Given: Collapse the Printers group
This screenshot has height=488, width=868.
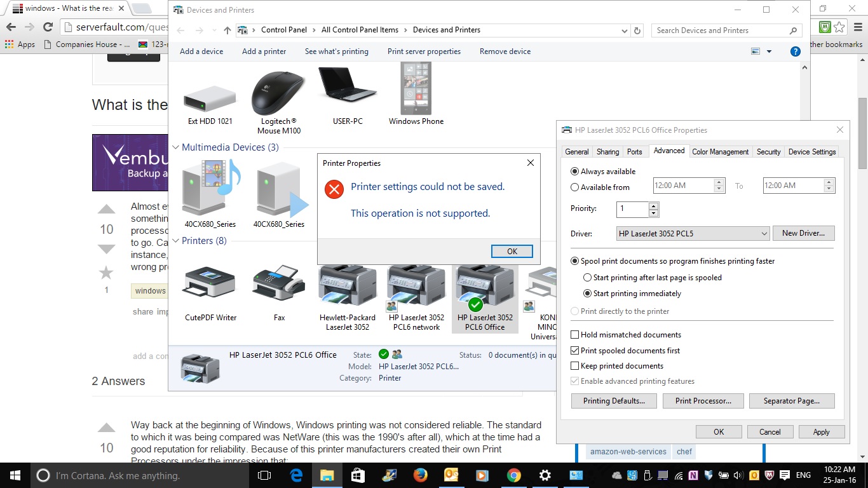Looking at the screenshot, I should (175, 241).
